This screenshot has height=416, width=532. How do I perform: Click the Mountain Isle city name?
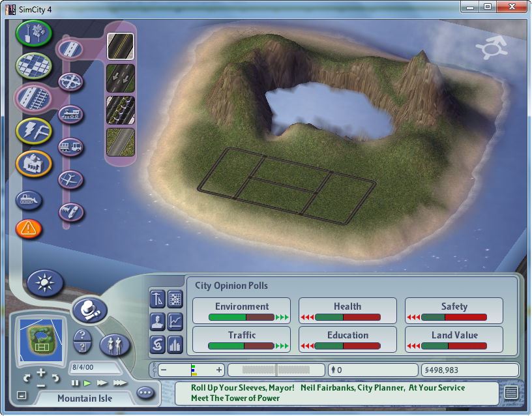85,398
